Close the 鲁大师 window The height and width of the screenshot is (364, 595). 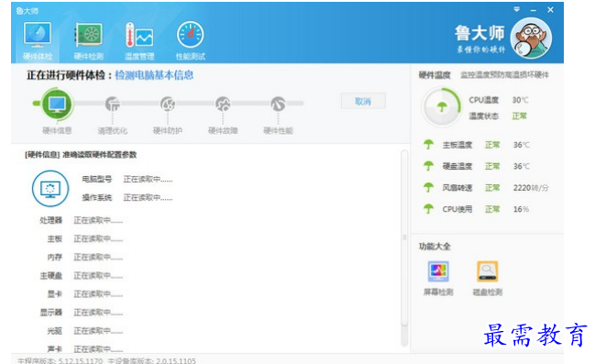point(550,10)
